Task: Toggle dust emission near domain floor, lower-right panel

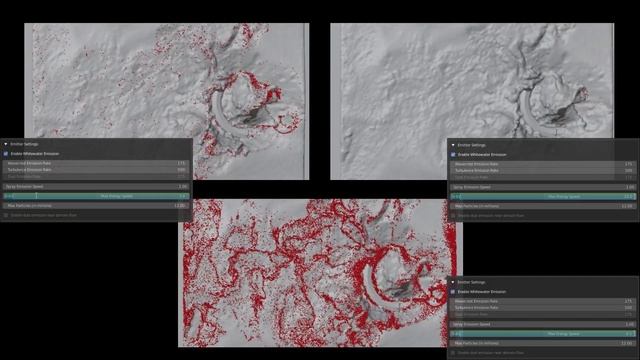Action: pos(453,353)
